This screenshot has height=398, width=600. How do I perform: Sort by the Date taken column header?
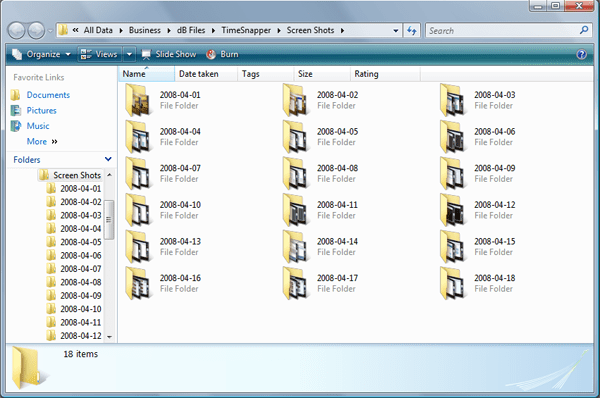click(206, 74)
